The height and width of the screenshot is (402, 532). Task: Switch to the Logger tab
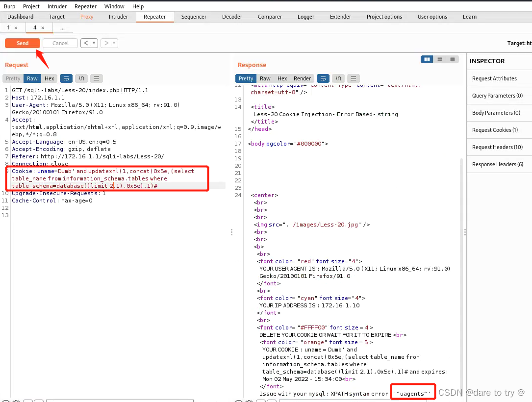306,17
